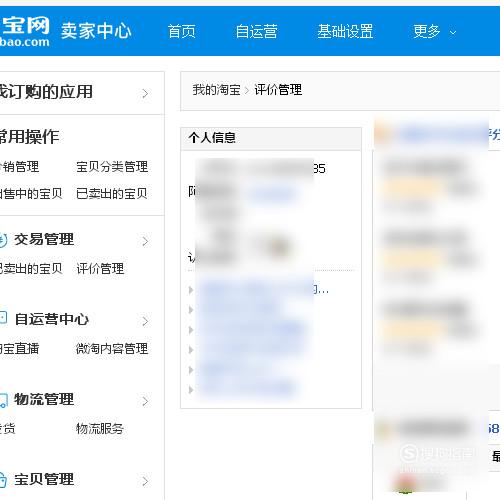Open 微淘内容管理 under 自运营中心
This screenshot has width=500, height=500.
pyautogui.click(x=112, y=349)
